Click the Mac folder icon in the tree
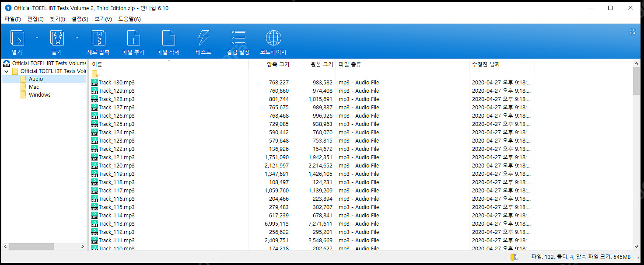Screen dimensions: 644x265 pos(23,87)
